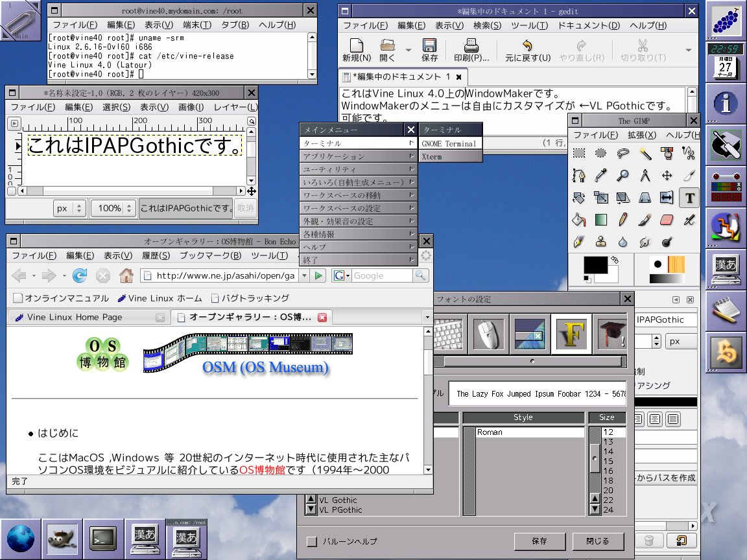Open the browser tab list dropdown

[427, 317]
